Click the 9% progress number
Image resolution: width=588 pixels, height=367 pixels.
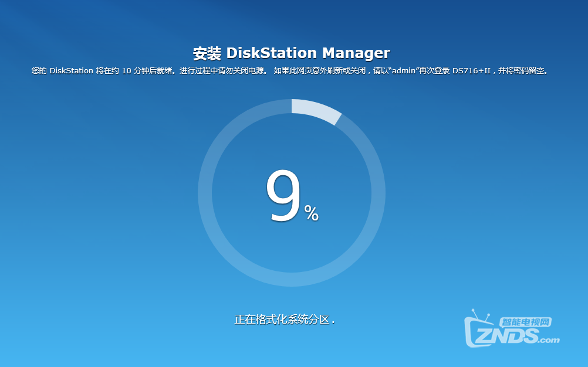[x=292, y=196]
